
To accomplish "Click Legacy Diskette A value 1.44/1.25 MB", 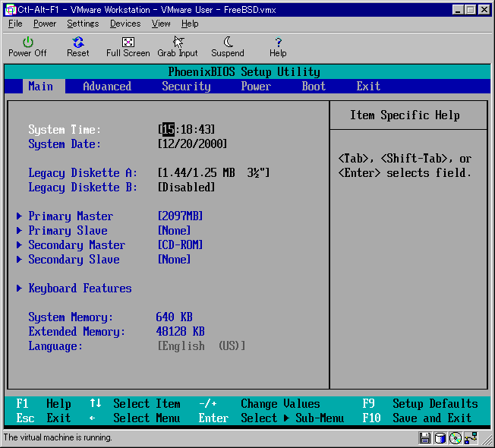I will tap(214, 172).
